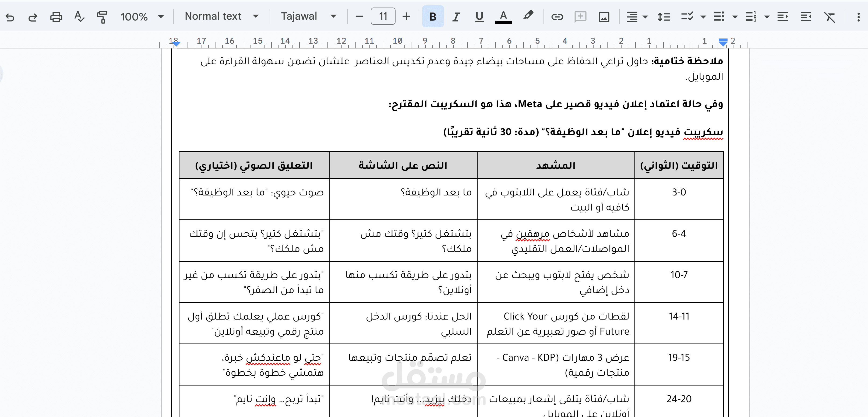This screenshot has height=417, width=868.
Task: Print the document with the printer icon
Action: pyautogui.click(x=56, y=17)
